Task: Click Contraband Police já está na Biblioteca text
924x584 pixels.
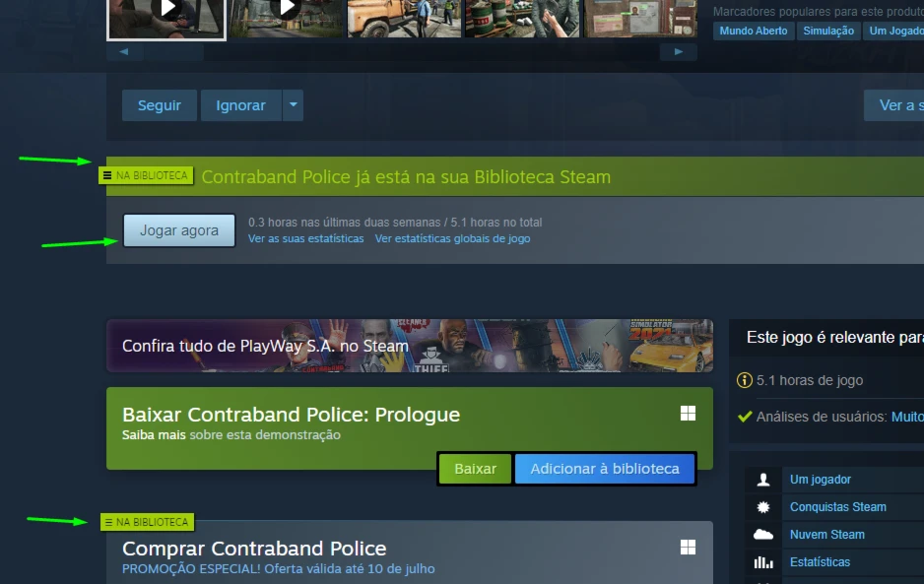Action: (x=406, y=177)
